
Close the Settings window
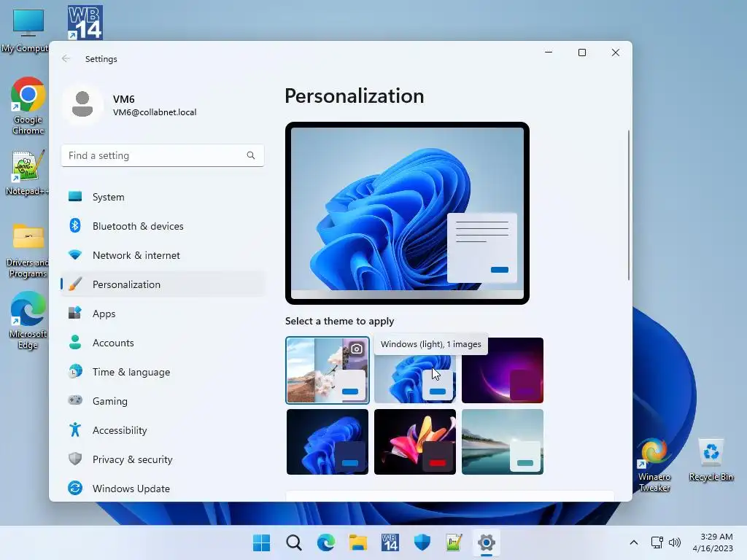(616, 52)
